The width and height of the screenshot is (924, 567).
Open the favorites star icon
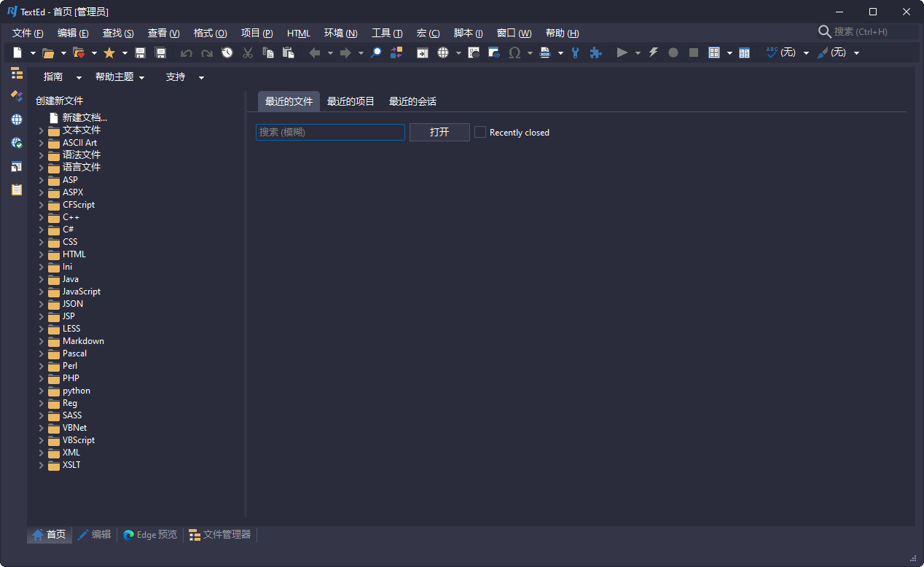click(x=109, y=52)
